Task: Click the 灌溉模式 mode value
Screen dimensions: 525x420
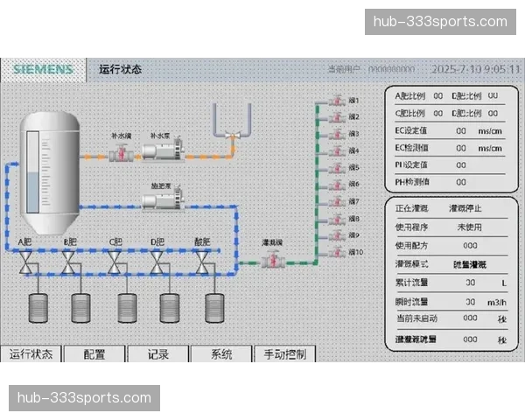Action: tap(470, 264)
